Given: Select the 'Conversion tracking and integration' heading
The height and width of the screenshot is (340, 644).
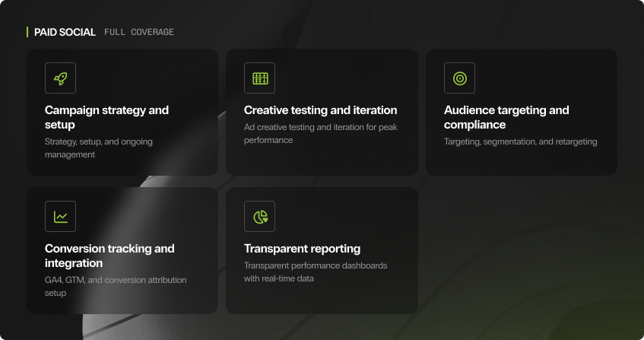Looking at the screenshot, I should [x=109, y=256].
